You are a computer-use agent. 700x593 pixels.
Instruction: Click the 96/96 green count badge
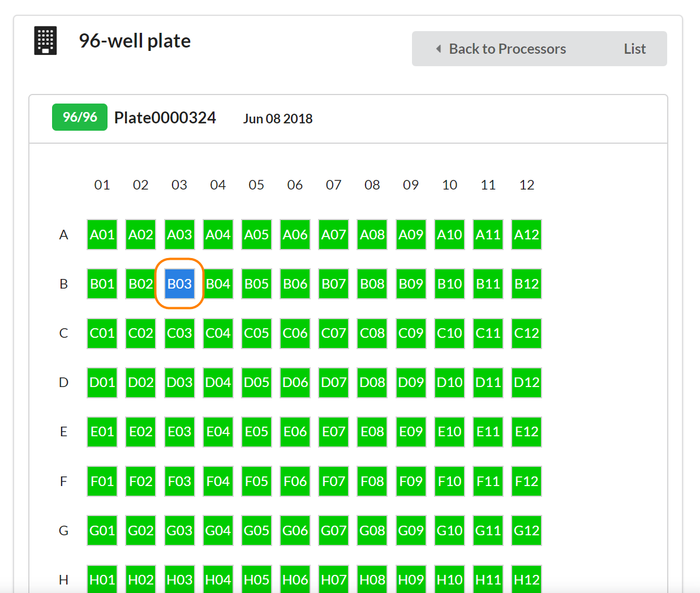tap(80, 117)
